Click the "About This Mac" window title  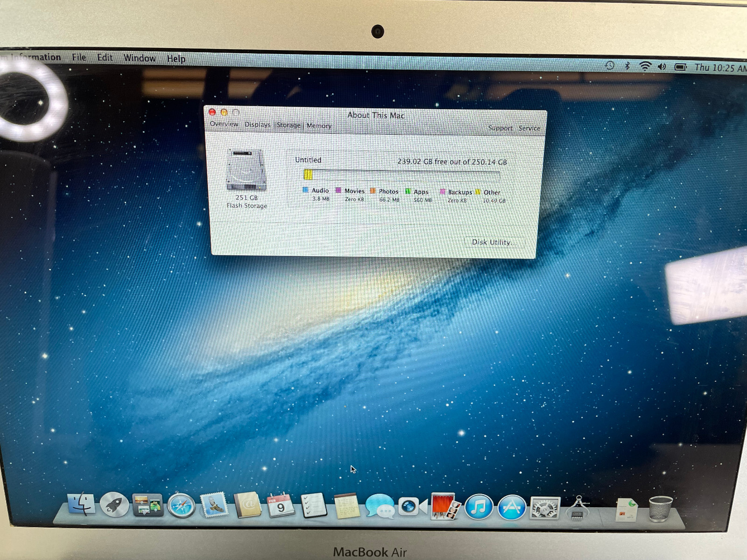376,115
